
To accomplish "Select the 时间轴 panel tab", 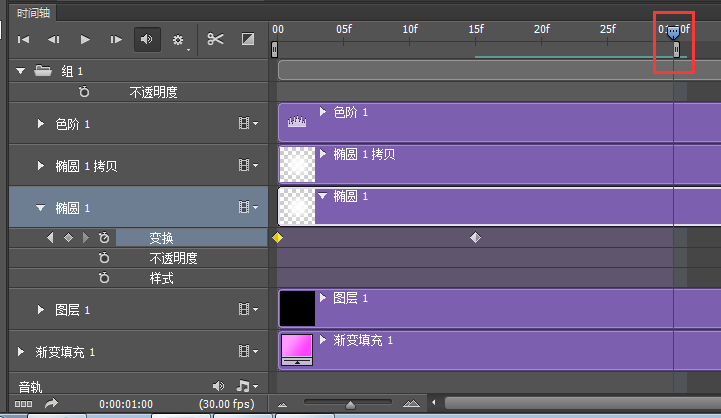I will [30, 12].
